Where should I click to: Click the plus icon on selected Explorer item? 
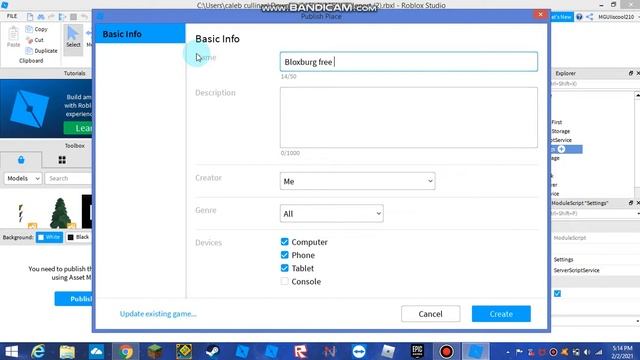pos(562,149)
